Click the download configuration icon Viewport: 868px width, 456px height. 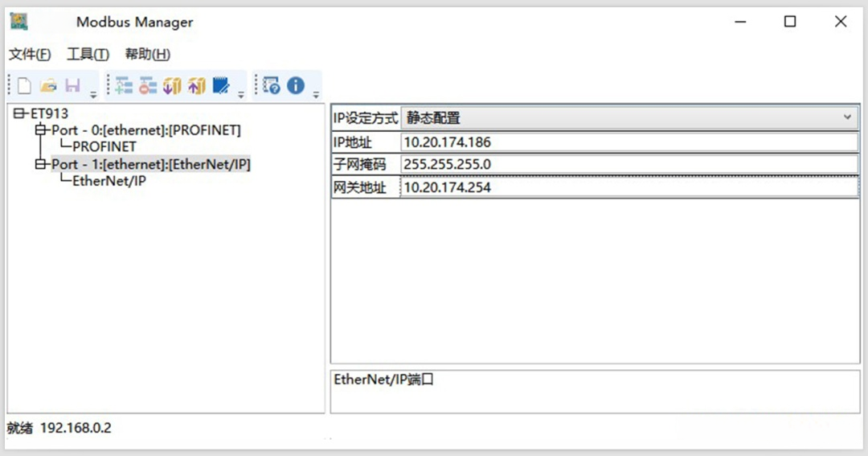click(172, 86)
